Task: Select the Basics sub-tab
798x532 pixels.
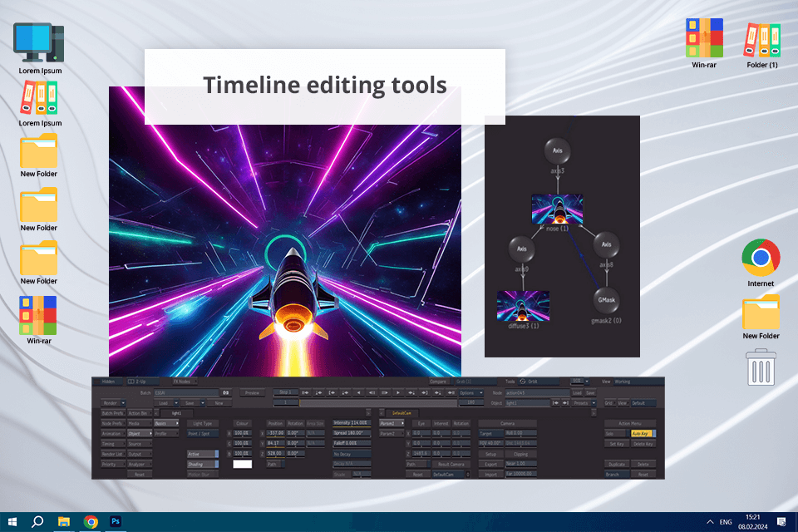Action: pyautogui.click(x=166, y=424)
